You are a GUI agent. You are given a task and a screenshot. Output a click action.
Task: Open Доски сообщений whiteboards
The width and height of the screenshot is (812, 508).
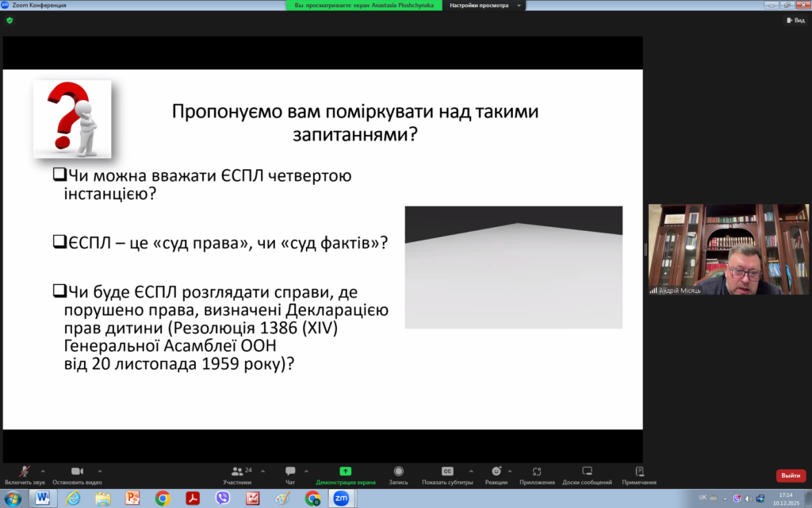point(587,471)
